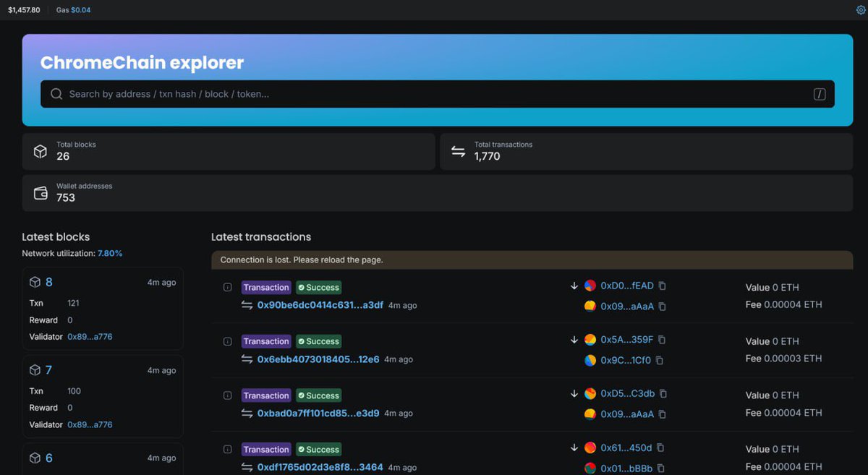Click the Network utilization 7.80% value
Screen dimensions: 868x475
pyautogui.click(x=110, y=254)
